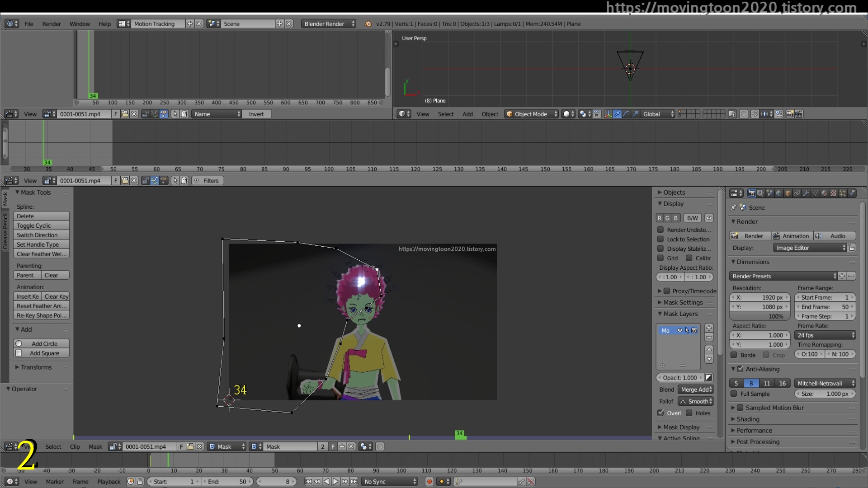This screenshot has width=868, height=488.
Task: Enable the Calibration checkbox
Action: coord(689,258)
